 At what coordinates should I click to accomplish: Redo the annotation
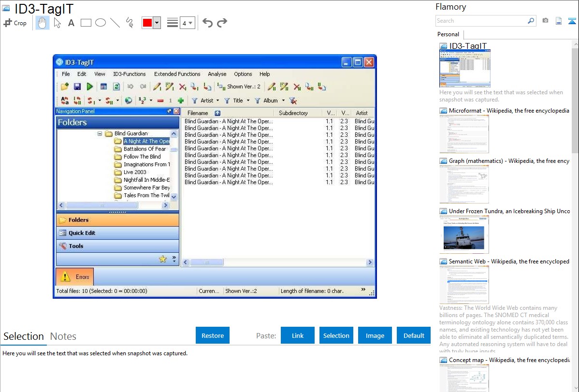[222, 23]
